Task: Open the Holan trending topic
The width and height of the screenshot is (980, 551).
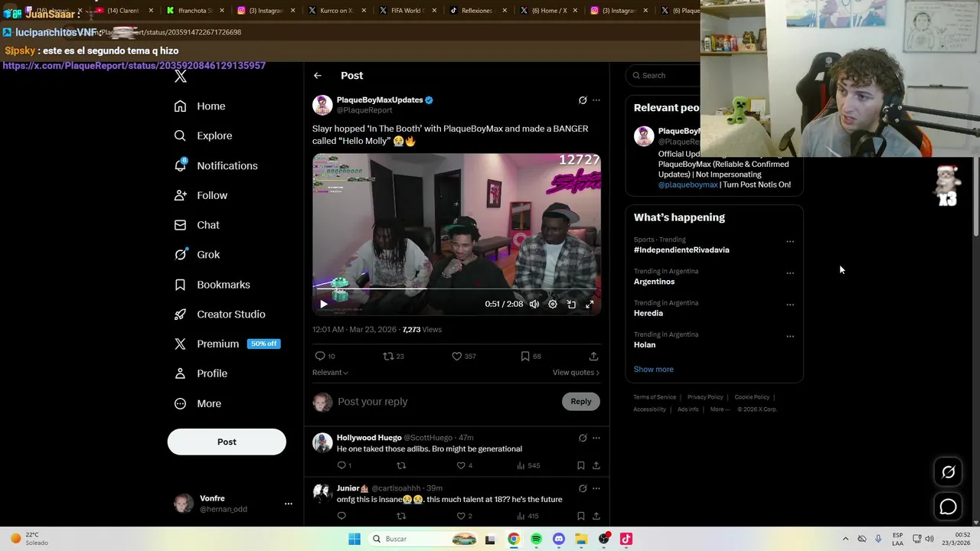Action: 645,345
